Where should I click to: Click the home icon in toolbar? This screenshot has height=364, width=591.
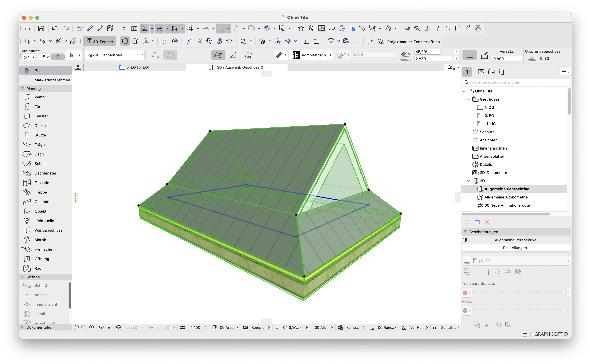coord(28,28)
